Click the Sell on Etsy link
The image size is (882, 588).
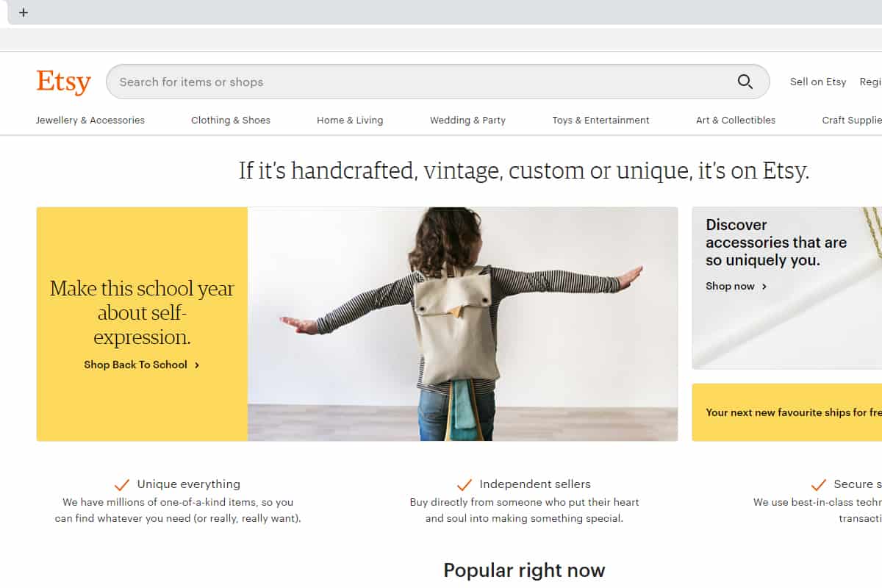[818, 82]
